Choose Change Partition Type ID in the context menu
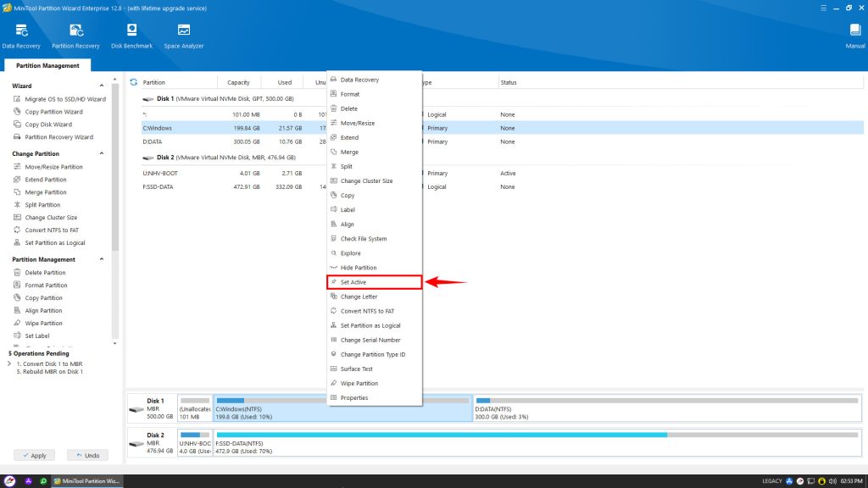 pyautogui.click(x=374, y=355)
